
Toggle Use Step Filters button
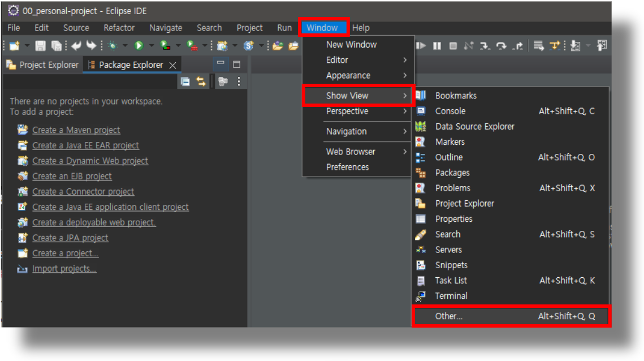[x=555, y=46]
